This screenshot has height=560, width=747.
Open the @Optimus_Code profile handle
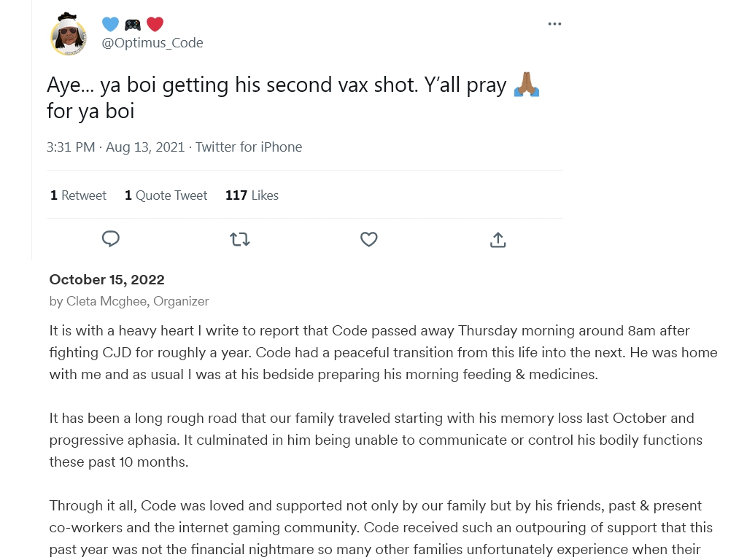point(152,43)
